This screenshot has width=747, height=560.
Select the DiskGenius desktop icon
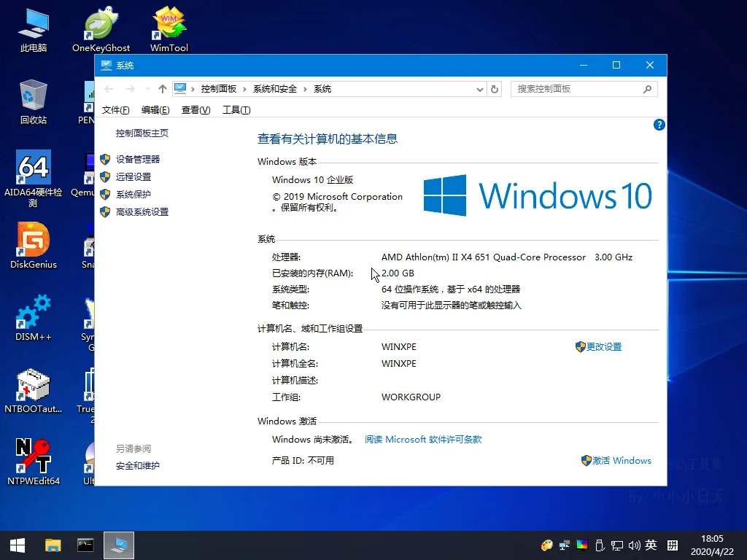[34, 245]
